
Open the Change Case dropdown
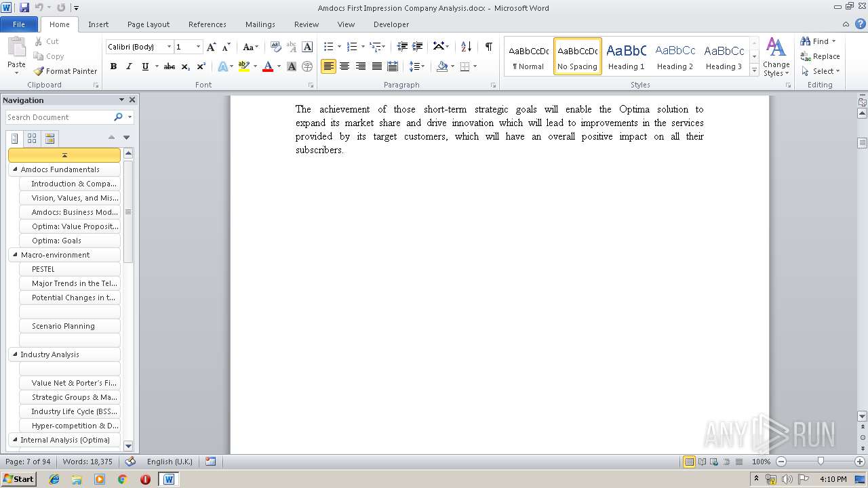coord(250,47)
